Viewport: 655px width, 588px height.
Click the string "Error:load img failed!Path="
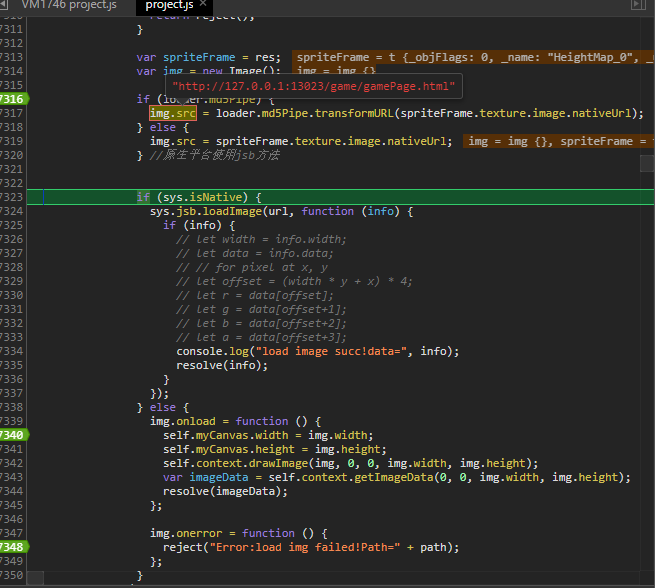(x=305, y=547)
